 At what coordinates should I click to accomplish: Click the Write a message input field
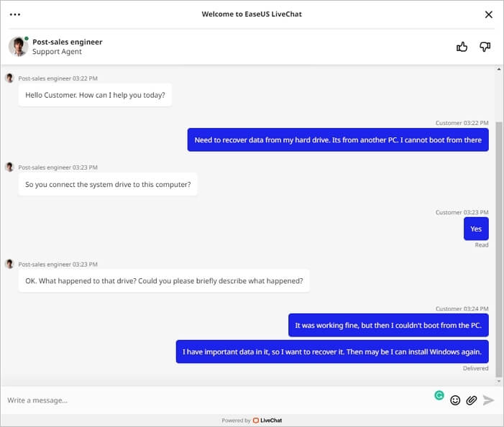pyautogui.click(x=216, y=400)
